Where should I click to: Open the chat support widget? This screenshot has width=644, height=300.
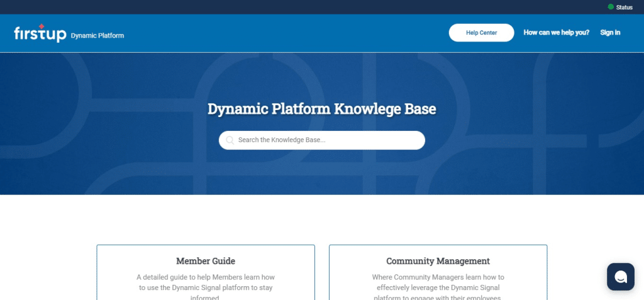[620, 277]
